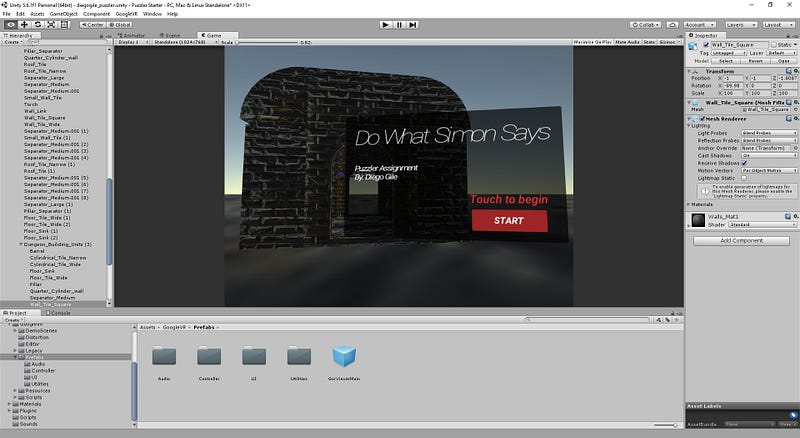The width and height of the screenshot is (800, 438).
Task: Toggle Maximize On Play
Action: pos(592,42)
